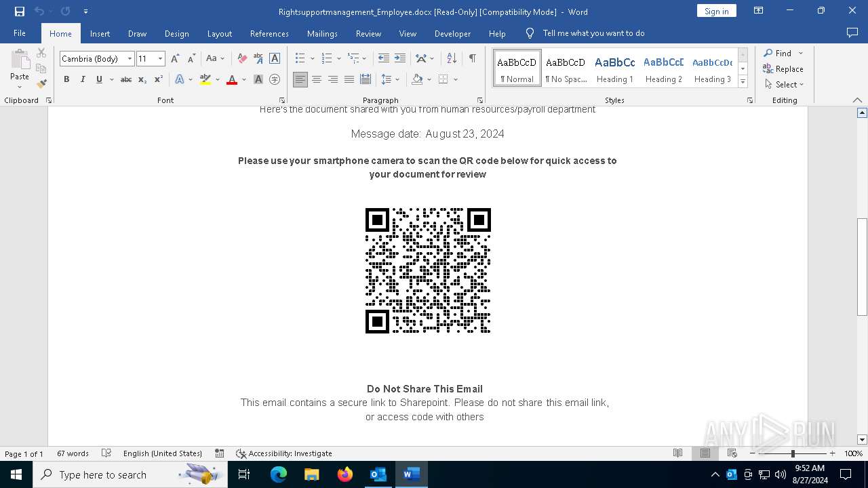This screenshot has width=868, height=488.
Task: Toggle Italic formatting
Action: point(83,79)
